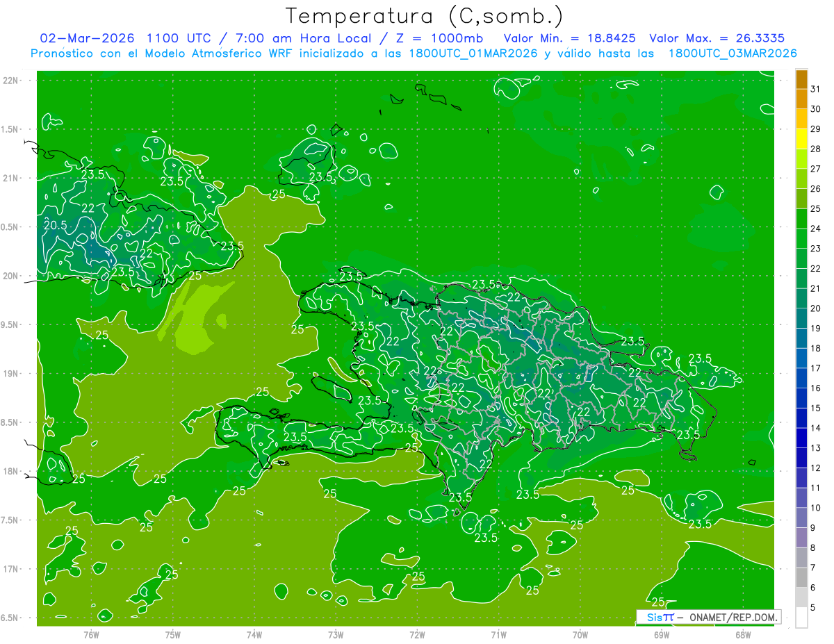The image size is (834, 644).
Task: Click the legend color band between 19 and 20
Action: coord(801,319)
